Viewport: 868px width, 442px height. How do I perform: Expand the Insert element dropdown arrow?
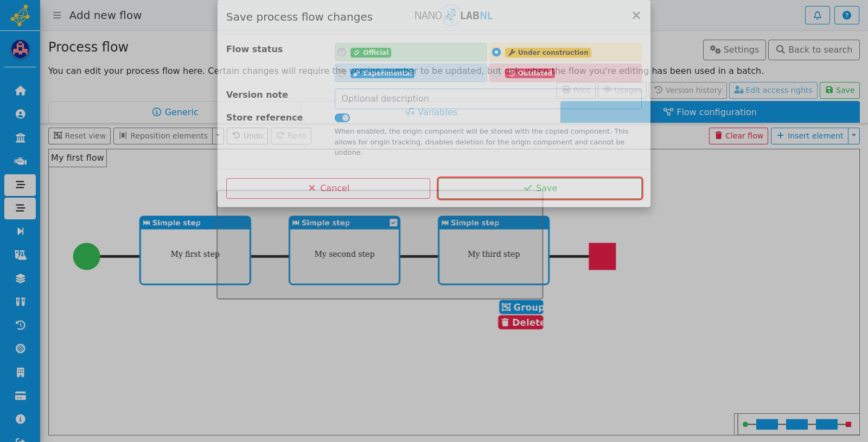click(x=854, y=136)
